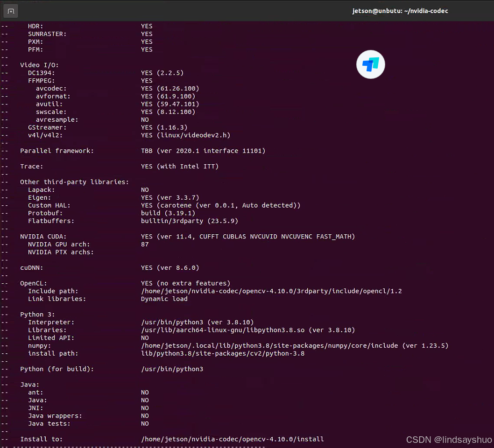Select NVIDIA GPU arch value '87'
494x448 pixels.
145,245
